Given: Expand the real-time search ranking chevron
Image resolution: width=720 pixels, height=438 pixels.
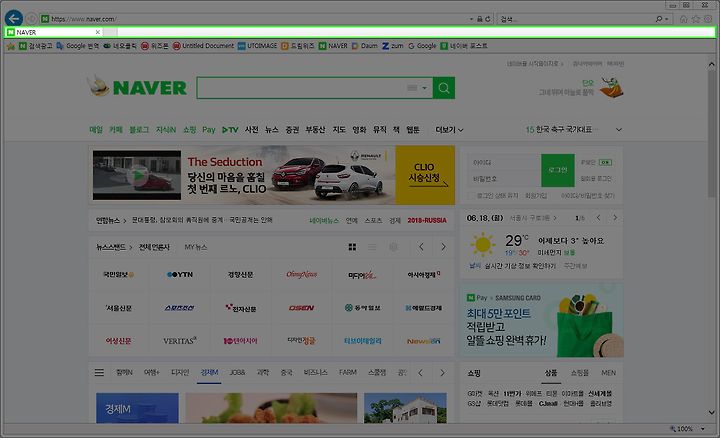Looking at the screenshot, I should 619,130.
